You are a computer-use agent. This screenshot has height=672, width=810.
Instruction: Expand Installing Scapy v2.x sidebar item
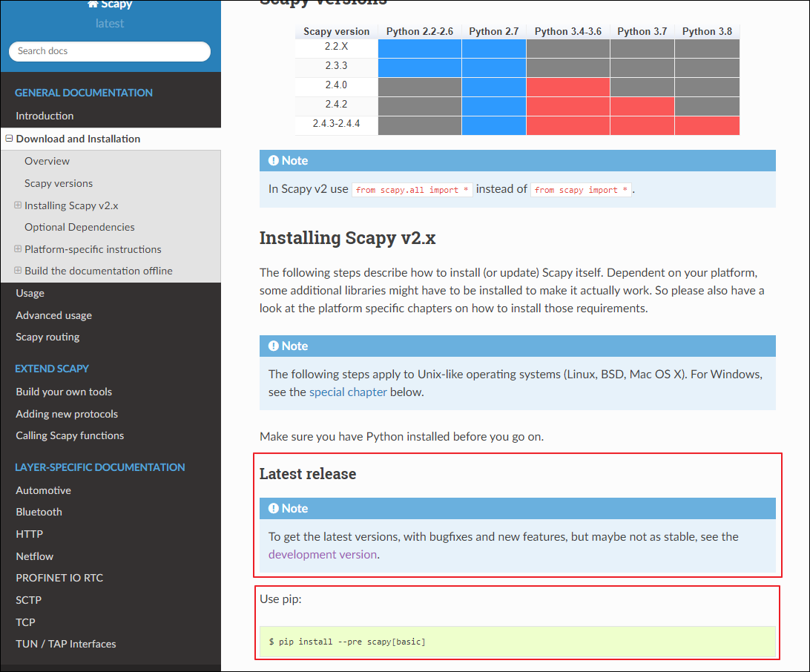point(18,205)
